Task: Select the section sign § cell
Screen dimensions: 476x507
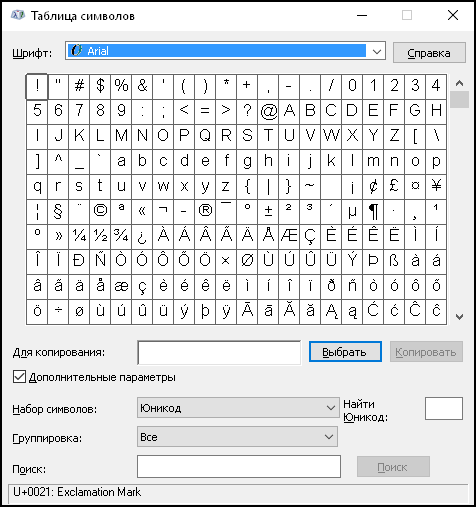Action: [58, 212]
